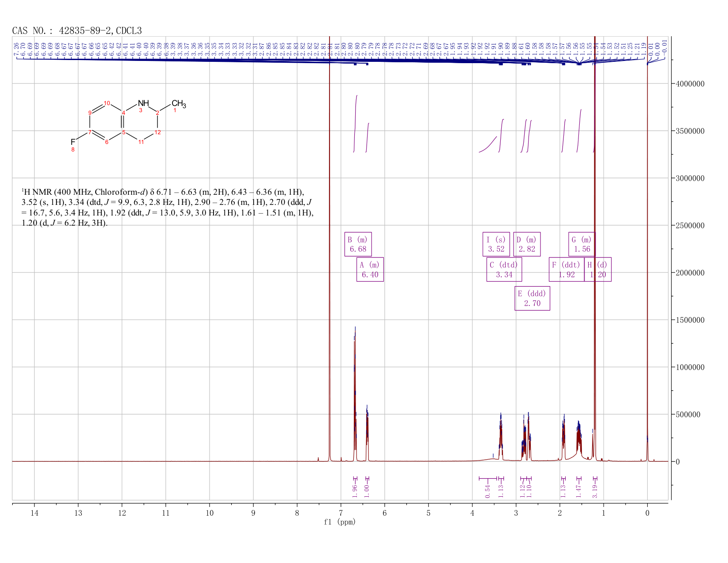Click the integral curve above 6.68 ppm
The width and height of the screenshot is (728, 563).
click(x=355, y=124)
